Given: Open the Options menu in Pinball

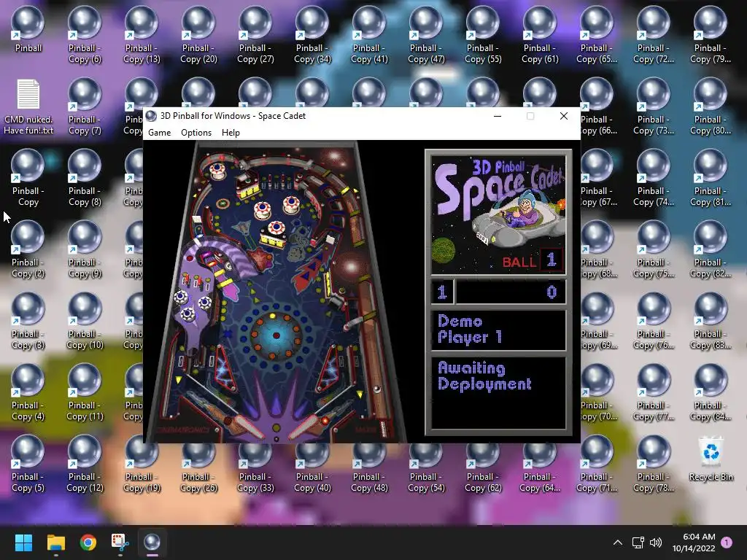Looking at the screenshot, I should coord(196,133).
